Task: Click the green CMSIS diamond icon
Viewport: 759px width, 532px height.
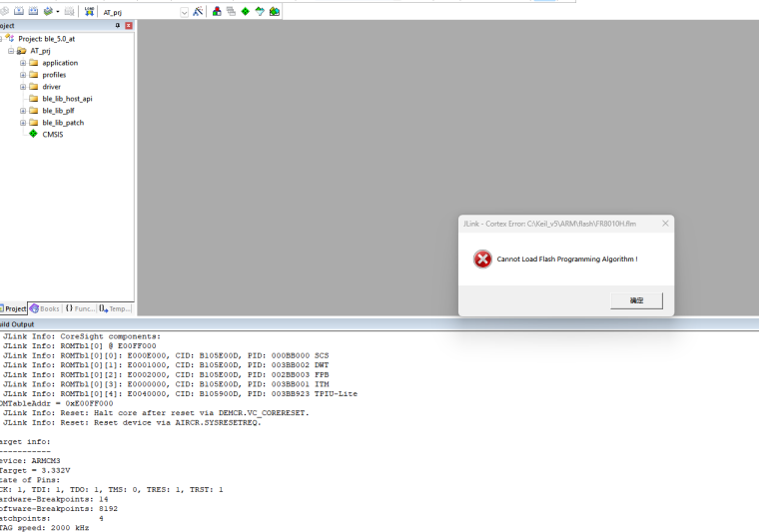Action: click(33, 134)
